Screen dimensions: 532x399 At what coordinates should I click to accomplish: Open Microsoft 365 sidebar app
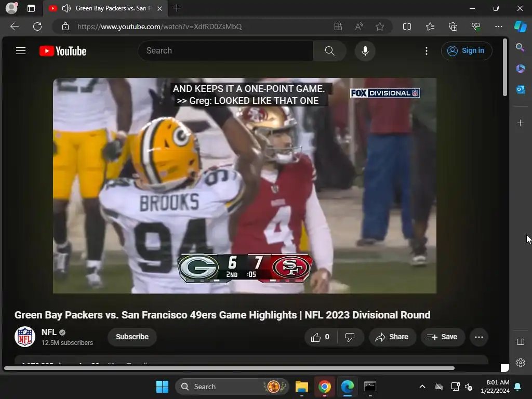[x=520, y=68]
